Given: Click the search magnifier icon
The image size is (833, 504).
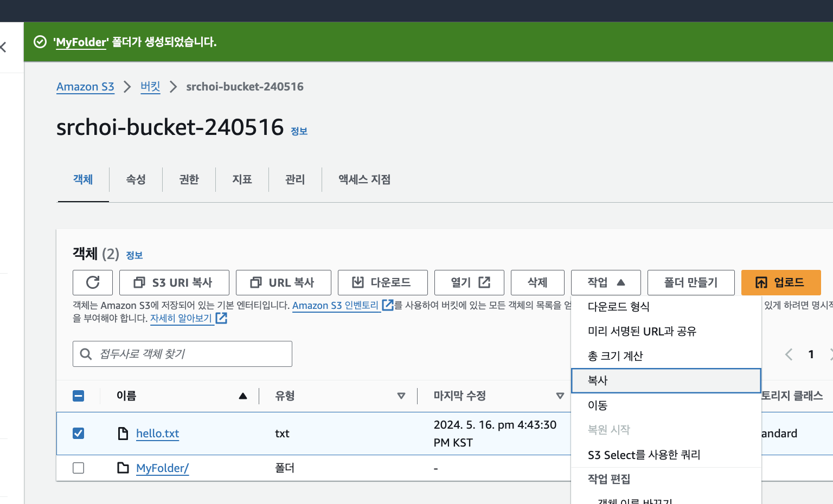Looking at the screenshot, I should 86,354.
